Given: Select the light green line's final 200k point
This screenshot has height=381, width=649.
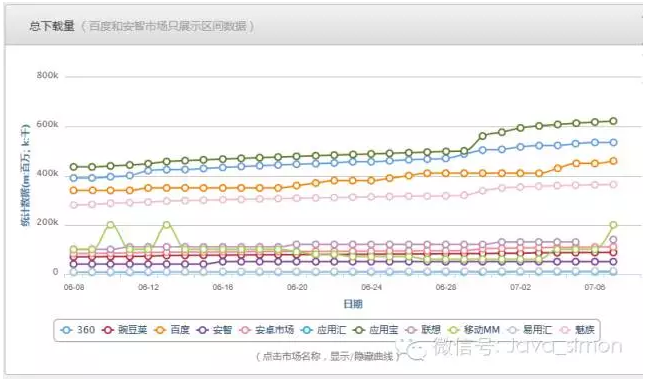Looking at the screenshot, I should 613,225.
